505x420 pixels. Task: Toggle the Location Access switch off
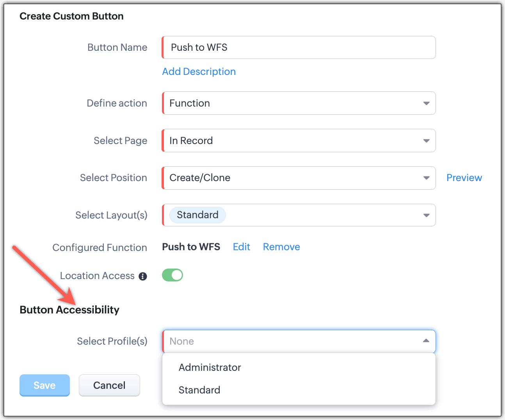coord(172,275)
